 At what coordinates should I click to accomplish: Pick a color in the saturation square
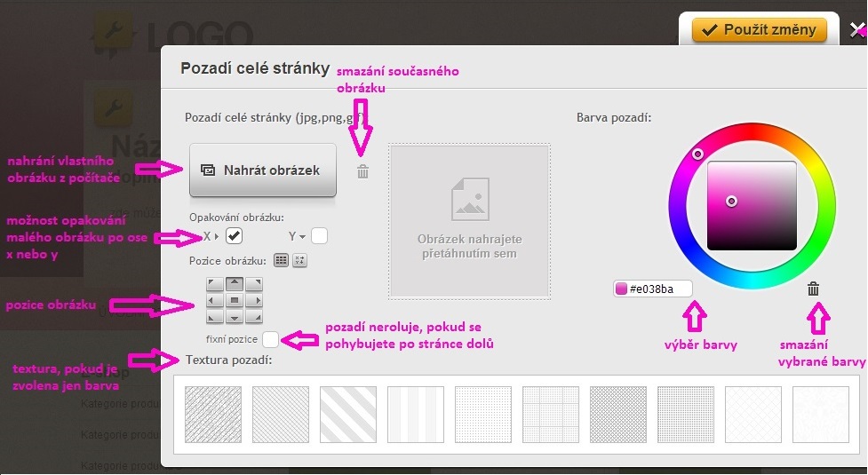click(752, 206)
